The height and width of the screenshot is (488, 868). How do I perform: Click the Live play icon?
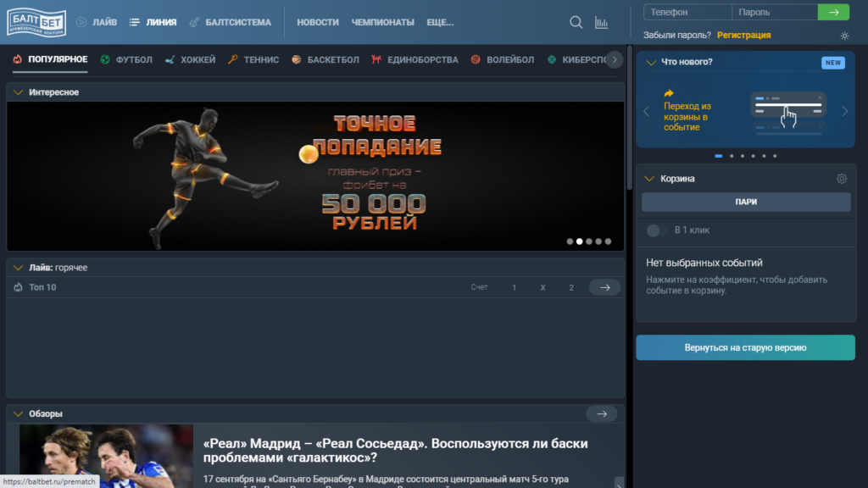point(81,22)
